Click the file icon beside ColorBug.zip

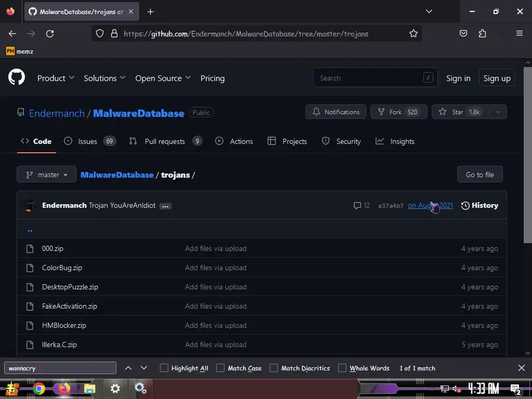(x=30, y=268)
